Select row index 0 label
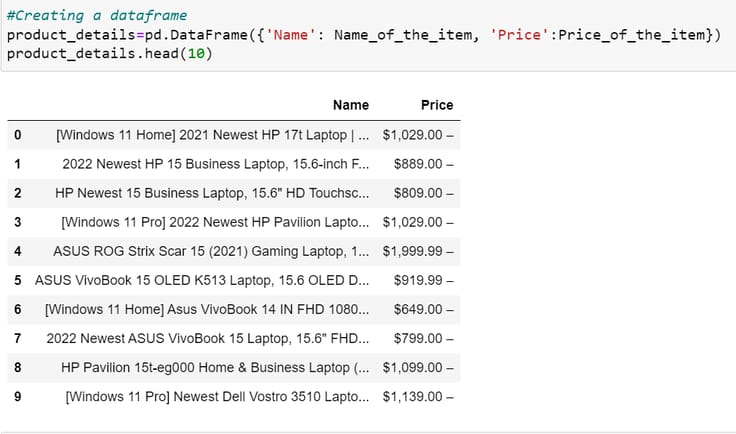The height and width of the screenshot is (434, 736). click(17, 135)
